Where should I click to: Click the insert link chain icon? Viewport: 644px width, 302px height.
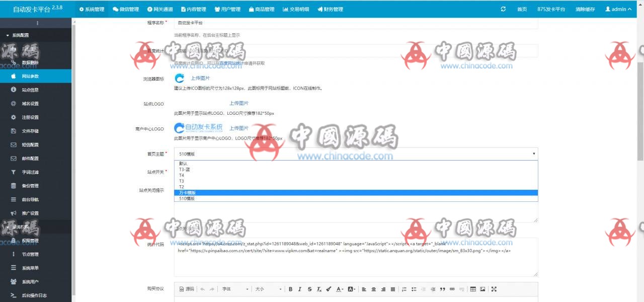pyautogui.click(x=452, y=289)
